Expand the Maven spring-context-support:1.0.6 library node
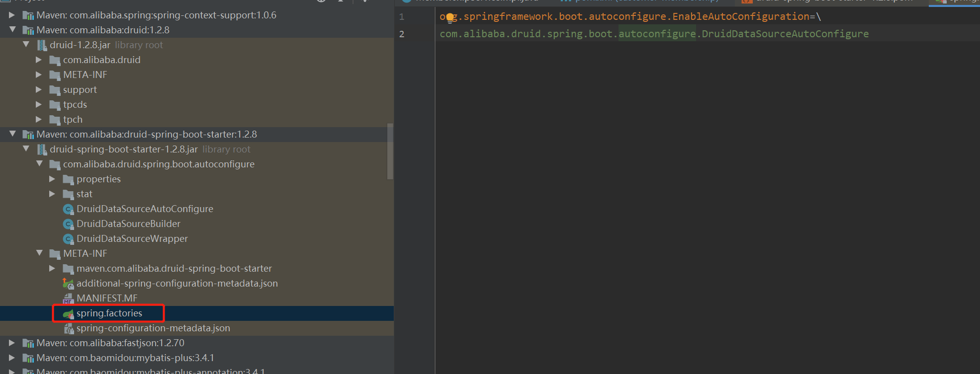 (x=11, y=15)
